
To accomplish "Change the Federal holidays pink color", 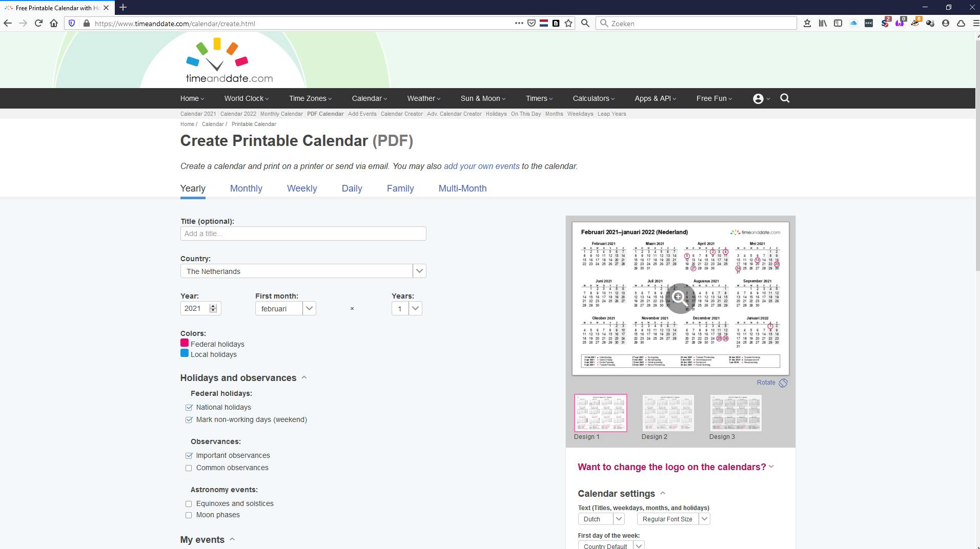I will [185, 343].
